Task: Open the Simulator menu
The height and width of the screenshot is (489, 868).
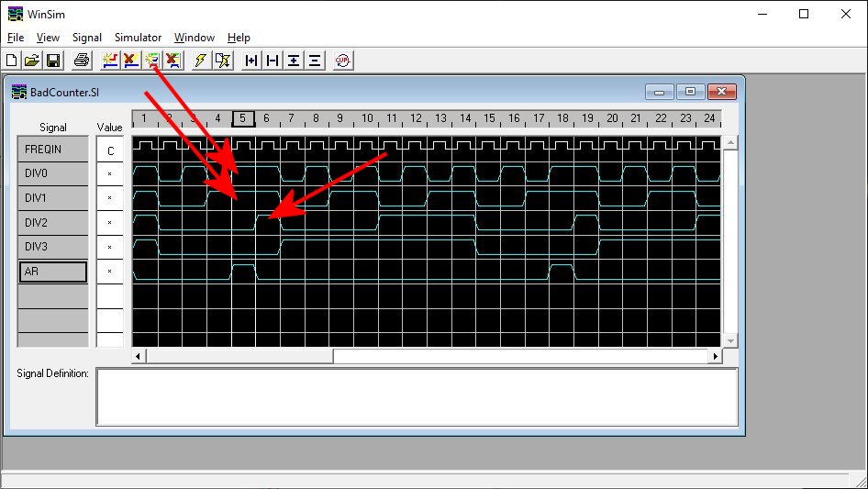Action: tap(138, 38)
